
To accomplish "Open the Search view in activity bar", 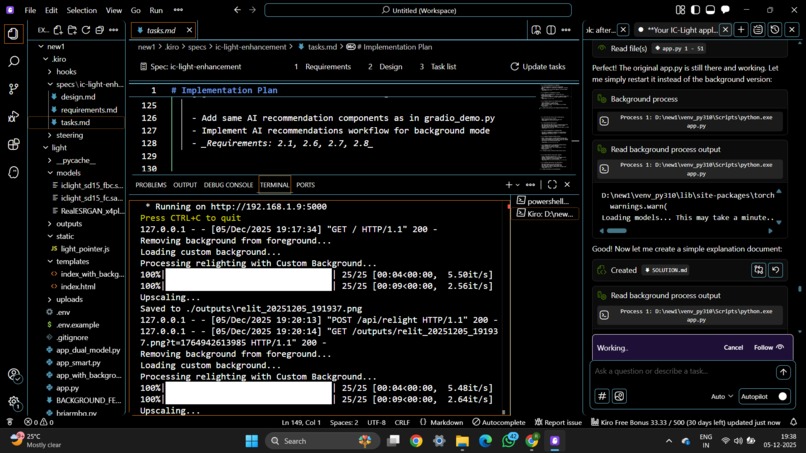I will pyautogui.click(x=14, y=62).
